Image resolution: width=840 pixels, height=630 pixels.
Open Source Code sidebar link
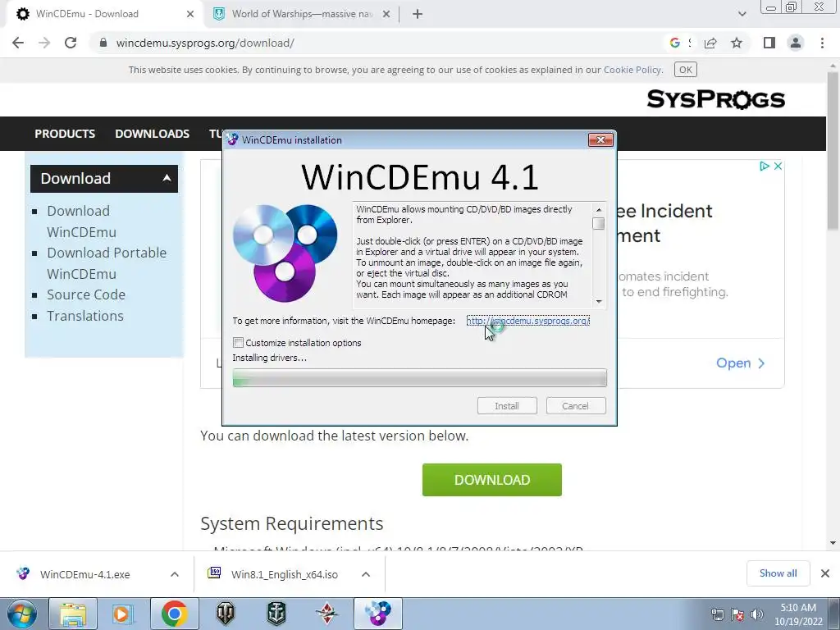click(x=85, y=294)
